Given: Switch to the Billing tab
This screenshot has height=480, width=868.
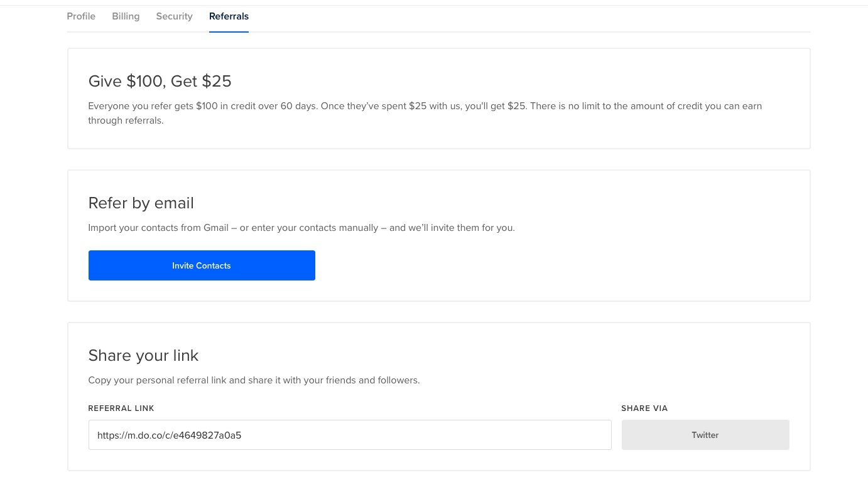Looking at the screenshot, I should (126, 16).
